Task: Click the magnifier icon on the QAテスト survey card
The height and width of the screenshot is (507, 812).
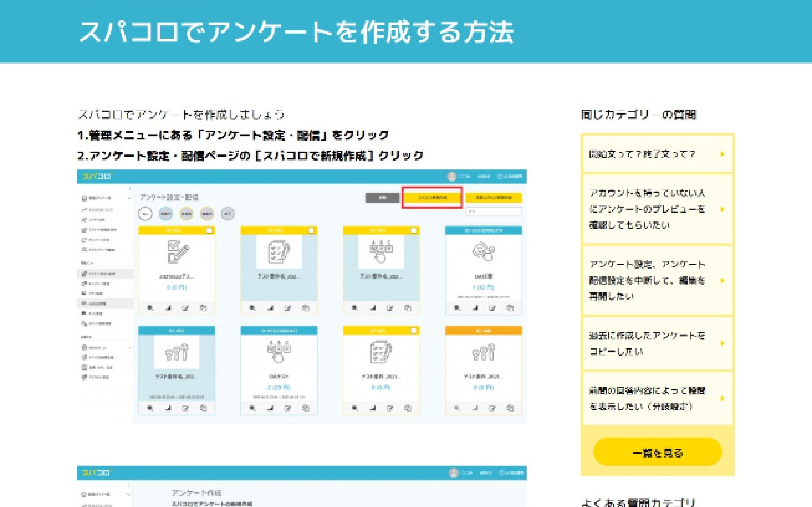Action: coord(252,408)
